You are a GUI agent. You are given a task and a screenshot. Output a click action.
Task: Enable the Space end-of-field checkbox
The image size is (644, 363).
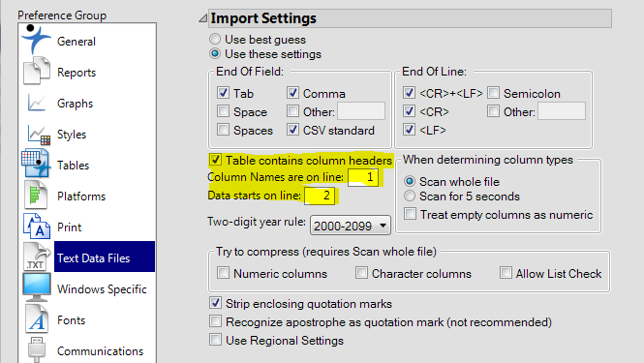tap(223, 111)
